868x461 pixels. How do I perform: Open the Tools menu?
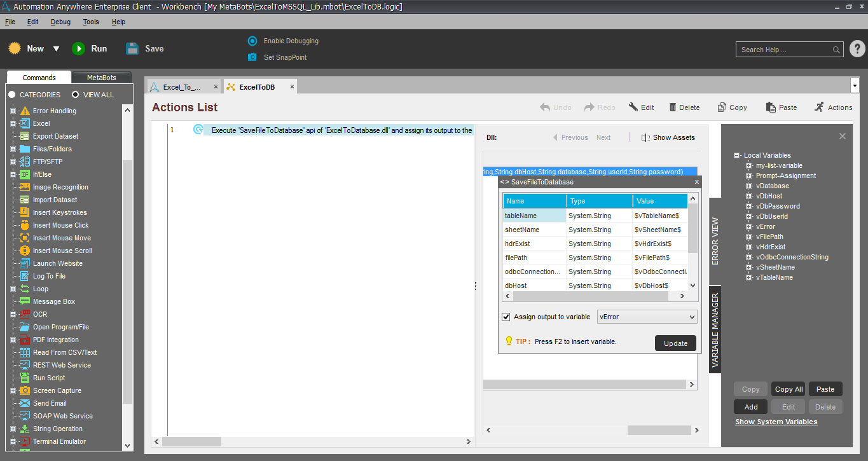click(x=91, y=22)
